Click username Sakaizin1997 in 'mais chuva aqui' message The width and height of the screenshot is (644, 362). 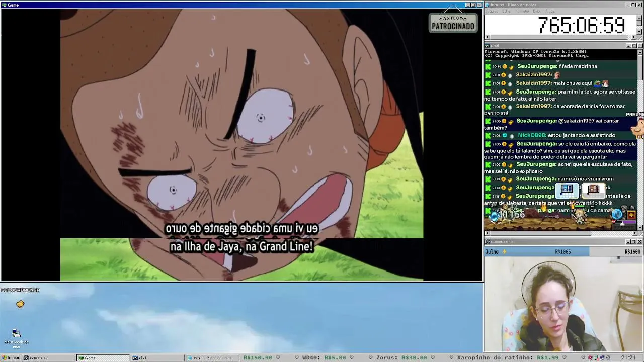coord(534,83)
